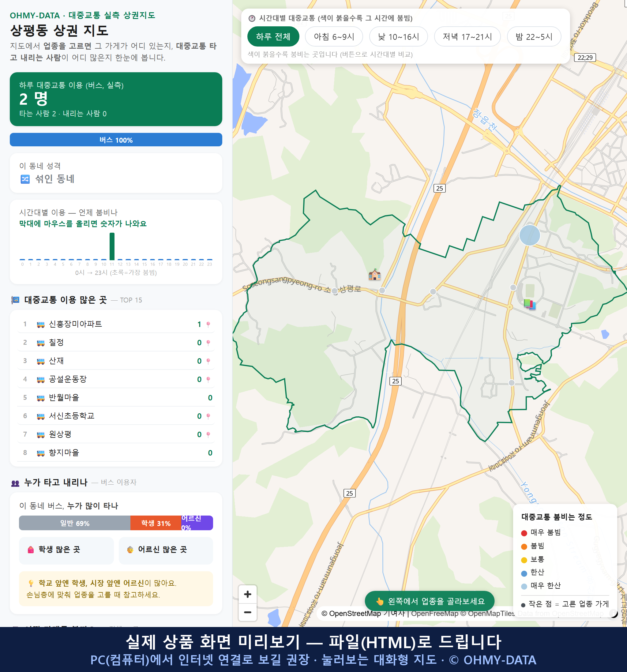Screen dimensions: 627x672
Task: Zoom out with the map minus button
Action: tap(247, 612)
